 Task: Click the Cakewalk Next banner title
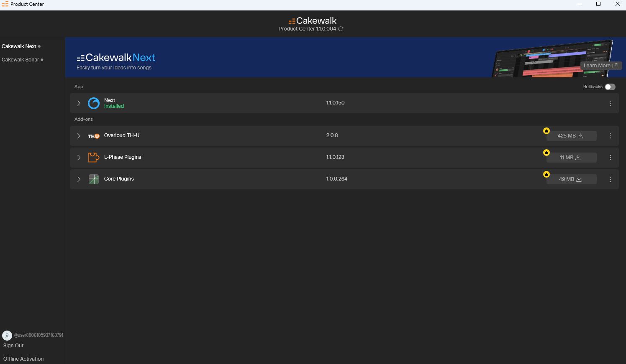116,58
